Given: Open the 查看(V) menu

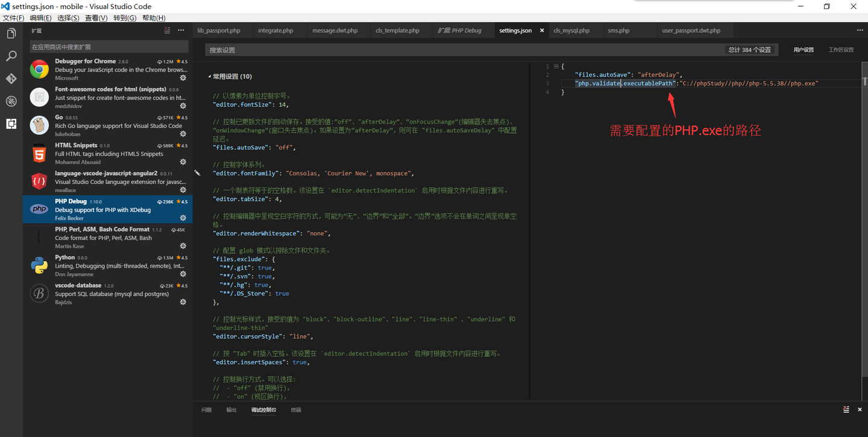Looking at the screenshot, I should click(x=96, y=18).
